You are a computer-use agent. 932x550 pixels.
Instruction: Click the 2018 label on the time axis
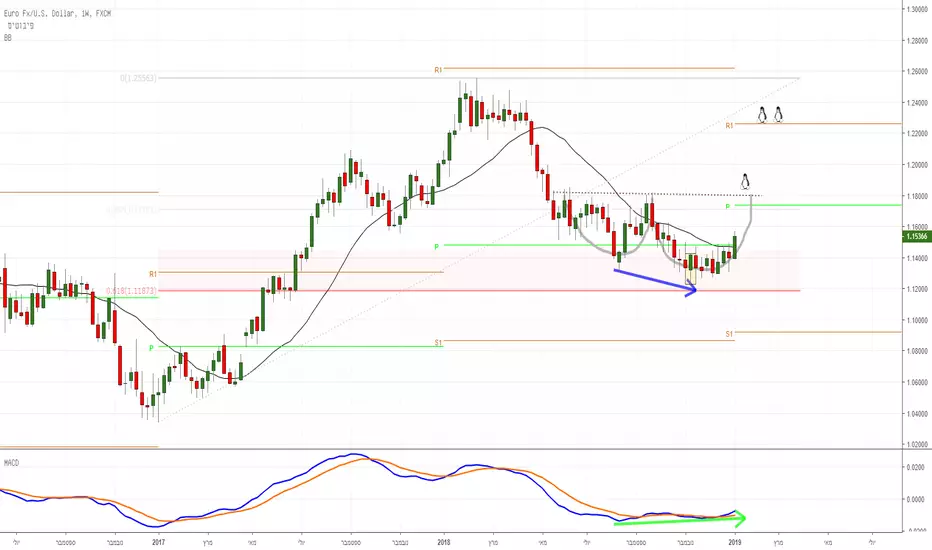point(443,542)
